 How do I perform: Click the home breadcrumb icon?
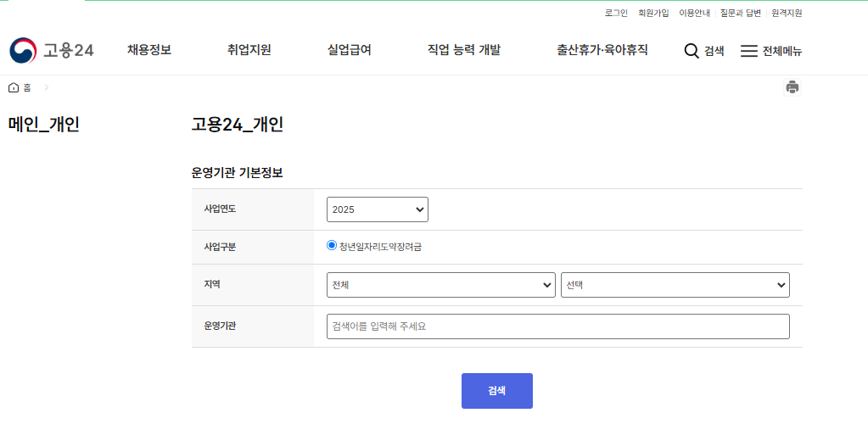(x=14, y=87)
